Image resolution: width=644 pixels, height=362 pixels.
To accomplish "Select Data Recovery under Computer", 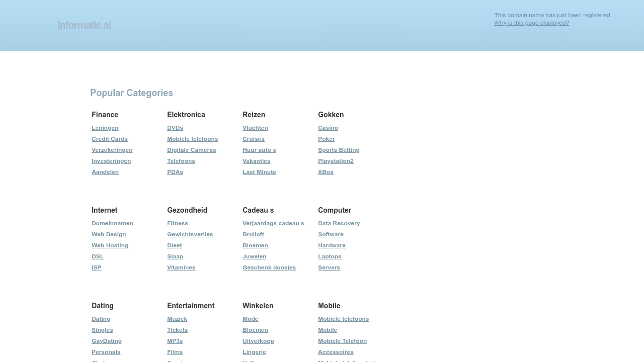I will (x=339, y=223).
